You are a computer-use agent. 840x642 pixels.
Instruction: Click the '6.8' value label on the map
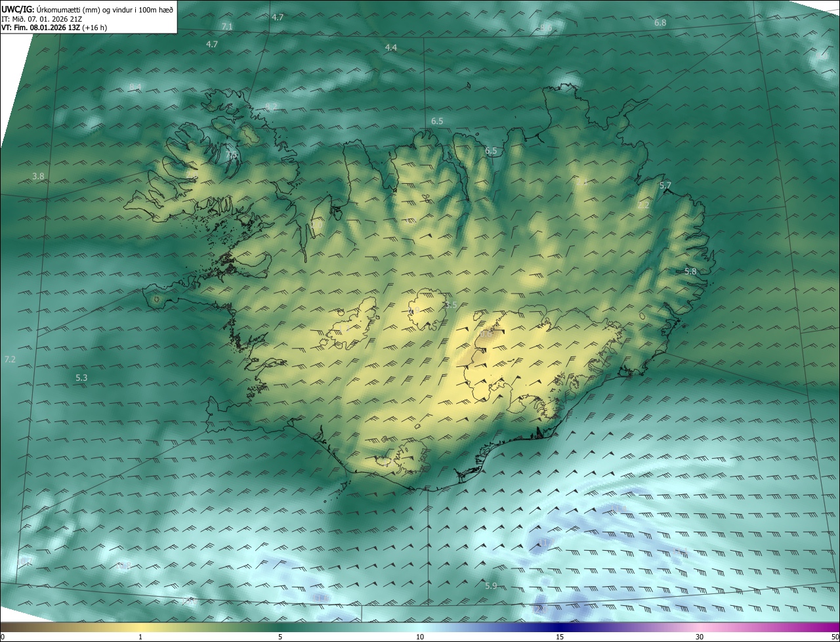pyautogui.click(x=660, y=23)
